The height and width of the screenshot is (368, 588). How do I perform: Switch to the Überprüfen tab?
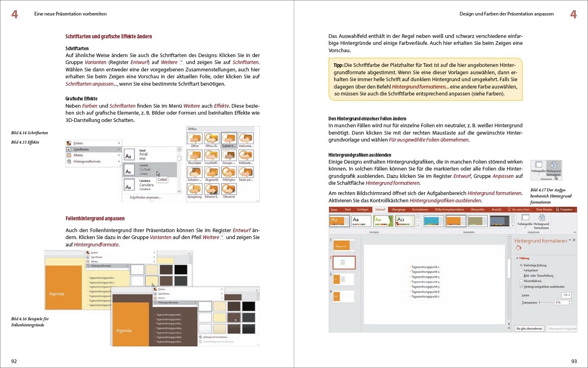pos(477,210)
